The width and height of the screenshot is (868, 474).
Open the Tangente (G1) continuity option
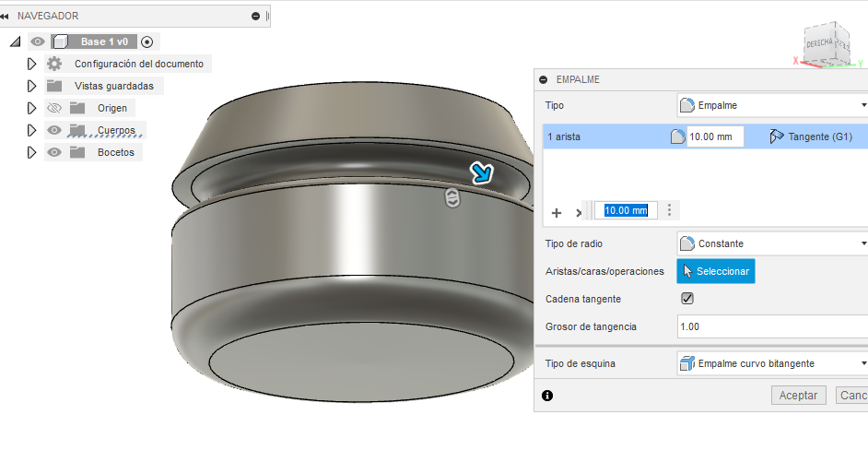pos(820,136)
